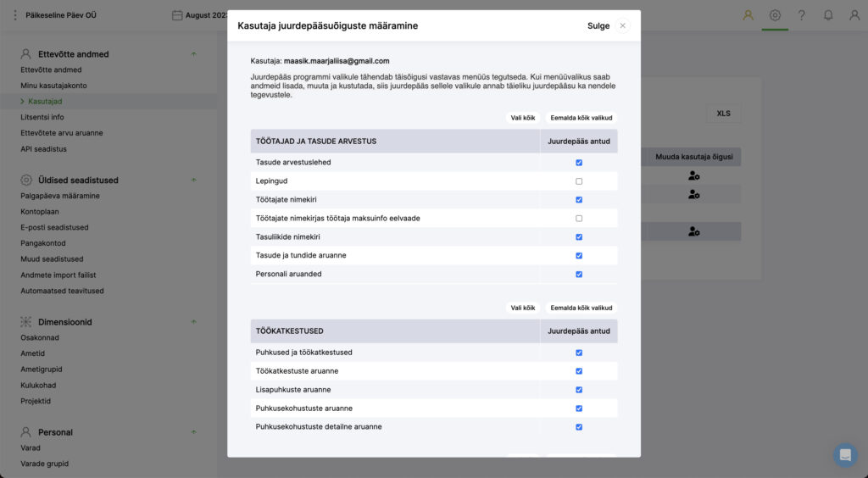Open Ettevõtete arvu aruanne in the sidebar

(61, 133)
